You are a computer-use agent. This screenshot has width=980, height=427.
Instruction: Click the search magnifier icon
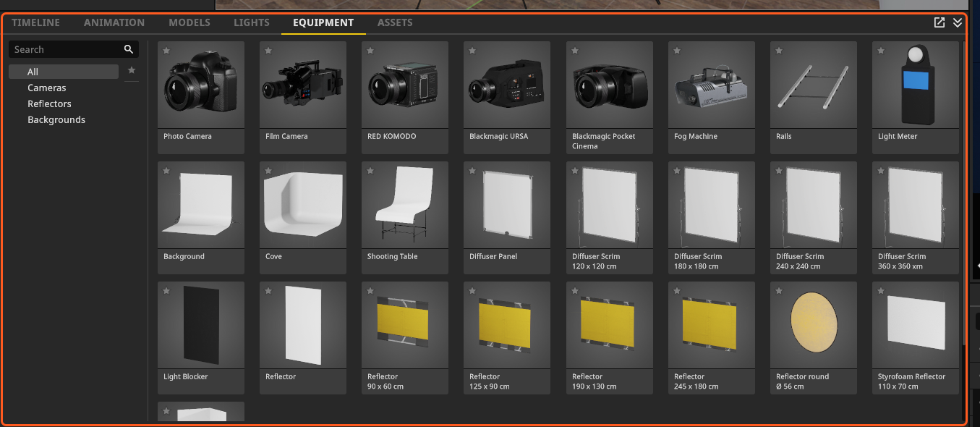[129, 49]
